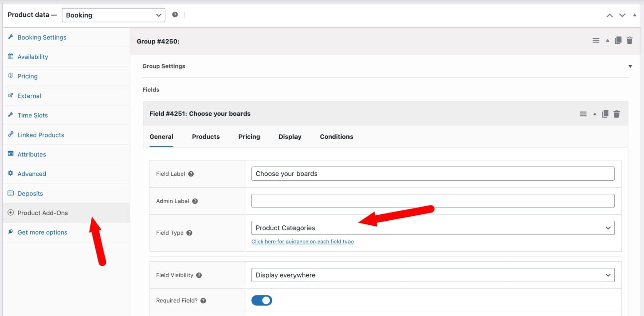The image size is (644, 316).
Task: Delete Field #4251 with the trash icon
Action: [x=617, y=114]
